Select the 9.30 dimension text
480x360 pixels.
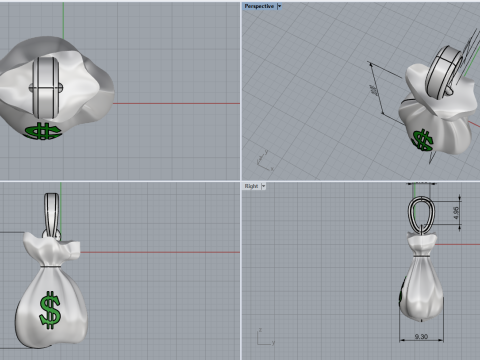tap(421, 337)
